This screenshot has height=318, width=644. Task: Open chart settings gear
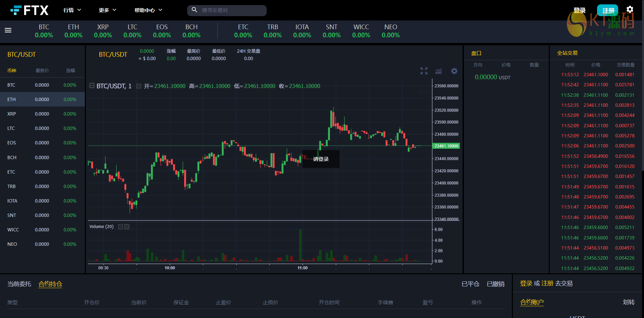454,71
